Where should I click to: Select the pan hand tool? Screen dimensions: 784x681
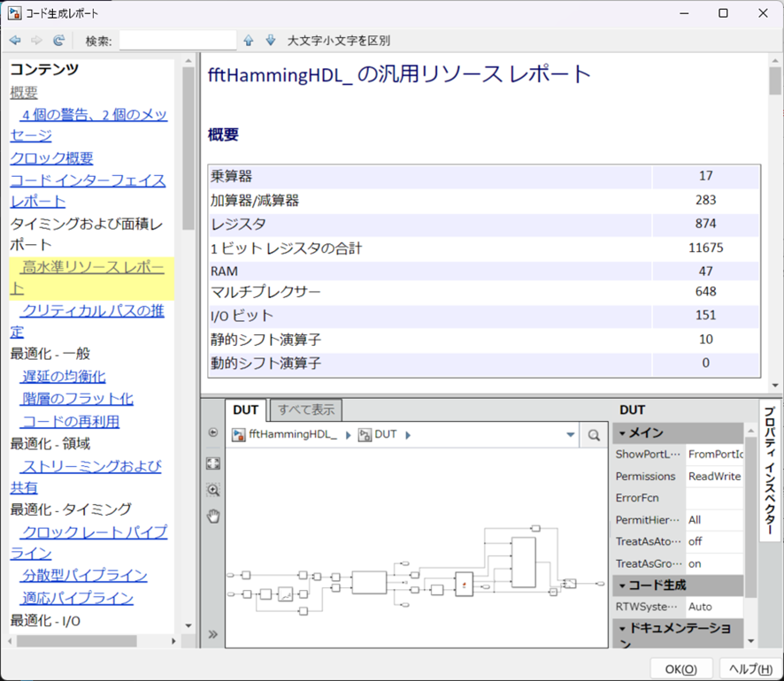tap(212, 516)
